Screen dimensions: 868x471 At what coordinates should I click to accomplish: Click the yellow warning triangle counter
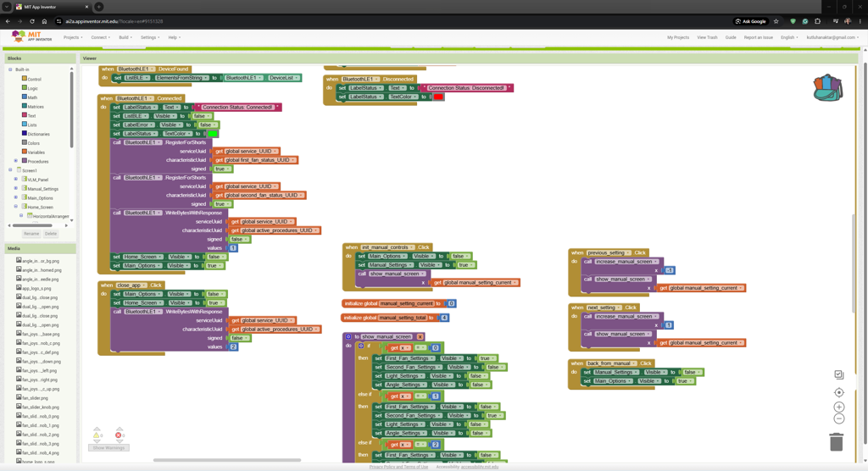[97, 435]
